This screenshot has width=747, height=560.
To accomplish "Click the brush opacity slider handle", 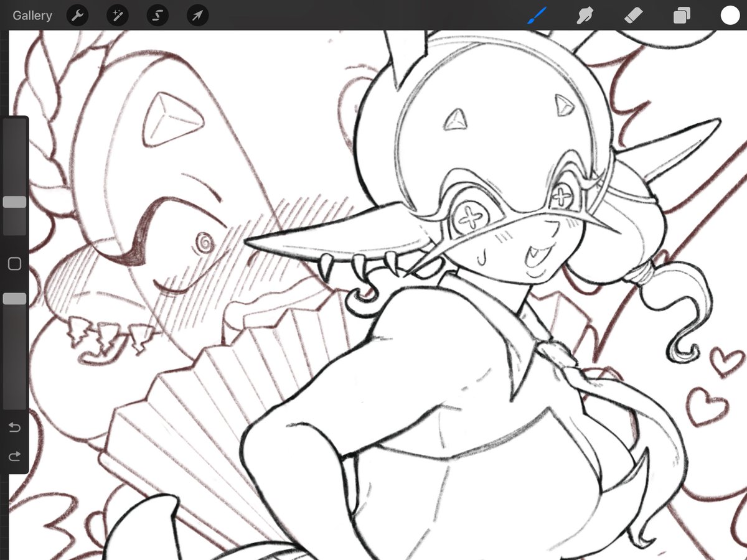I will point(14,299).
